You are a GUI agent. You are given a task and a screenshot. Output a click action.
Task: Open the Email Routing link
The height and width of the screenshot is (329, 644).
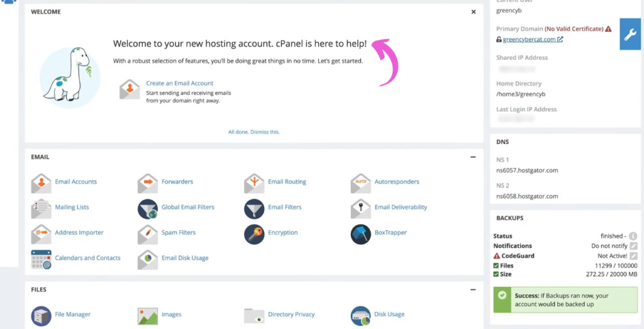pos(287,182)
